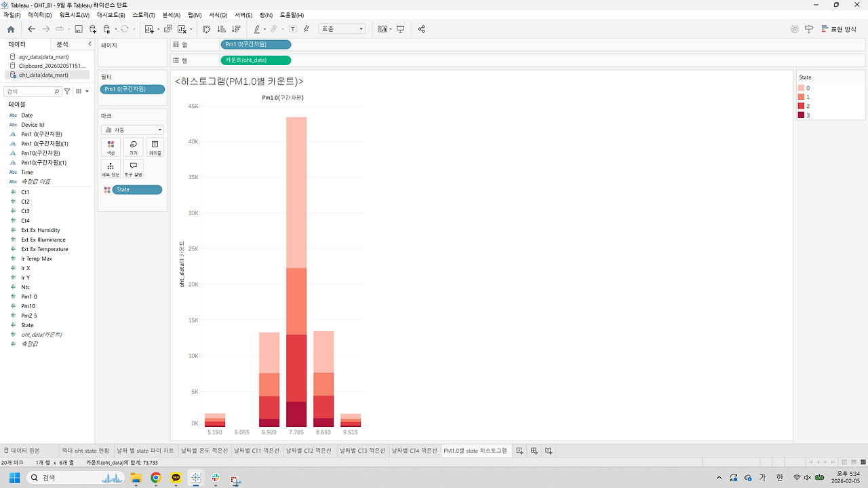Open Chrome from the Windows taskbar
Viewport: 868px width, 488px height.
155,478
